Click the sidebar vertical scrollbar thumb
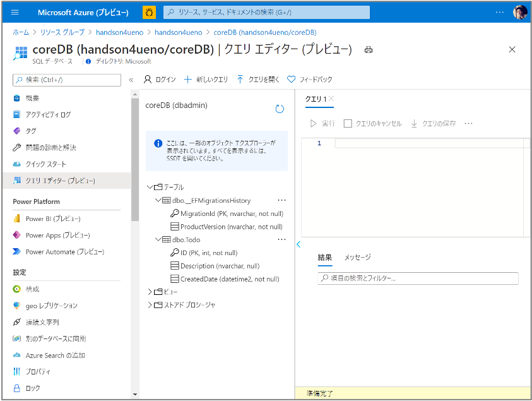This screenshot has width=532, height=401. 135,160
